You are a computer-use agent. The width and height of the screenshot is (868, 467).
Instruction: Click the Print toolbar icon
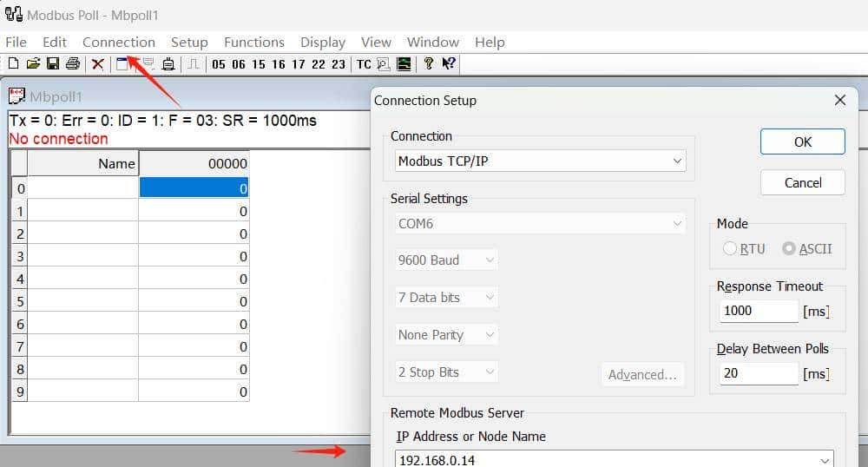pos(73,63)
